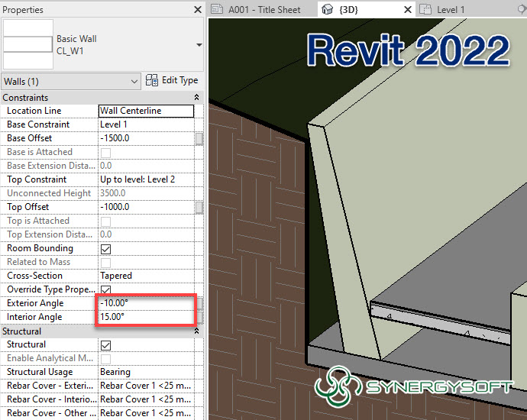Click the A001 Title Sheet tab icon
Viewport: 527px width, 420px height.
(218, 10)
